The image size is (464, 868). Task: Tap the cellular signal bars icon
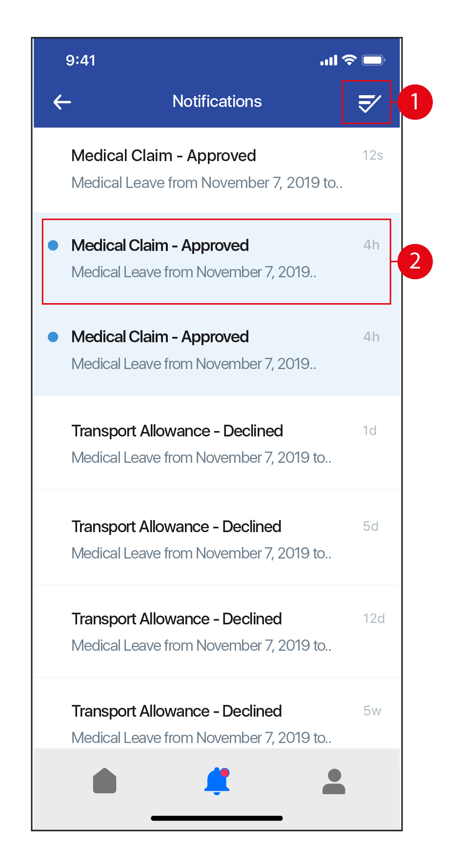coord(328,61)
